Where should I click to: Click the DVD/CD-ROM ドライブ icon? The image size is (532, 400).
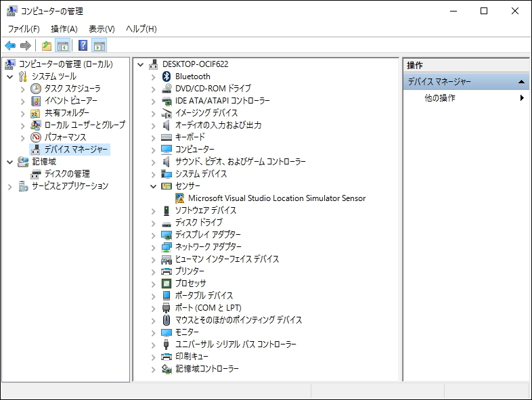tap(167, 89)
